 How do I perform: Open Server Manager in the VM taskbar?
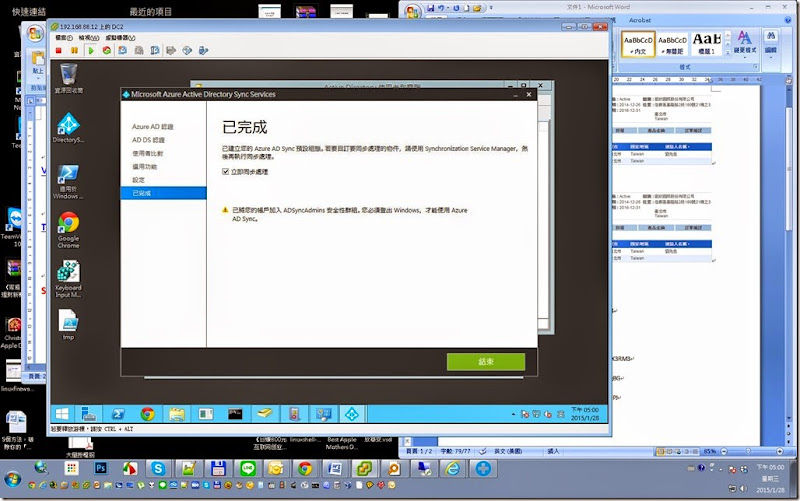coord(89,414)
